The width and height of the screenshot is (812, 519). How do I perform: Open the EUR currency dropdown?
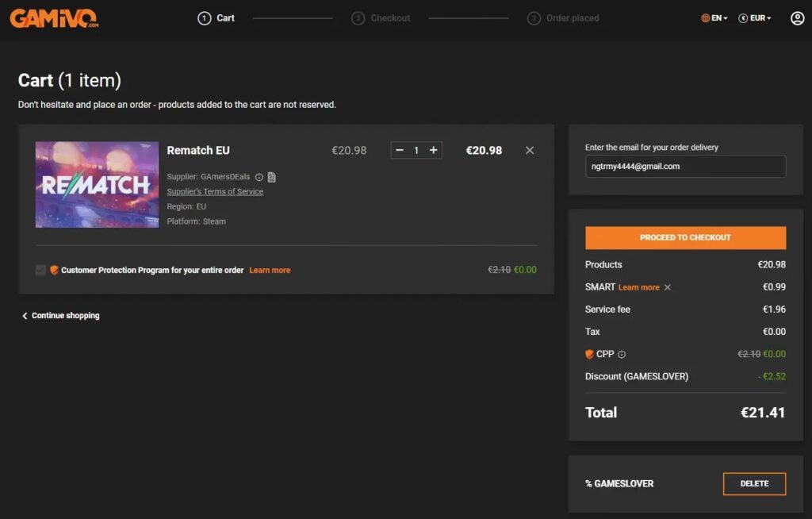pyautogui.click(x=755, y=18)
